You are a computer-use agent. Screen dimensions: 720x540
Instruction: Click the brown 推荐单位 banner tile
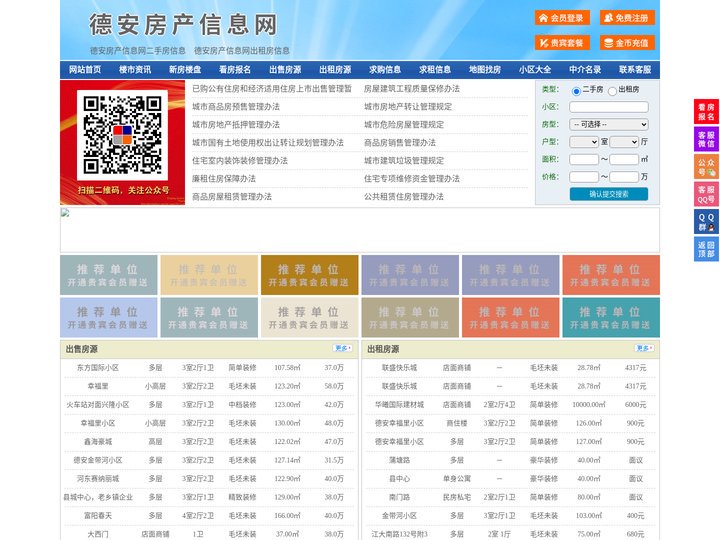[x=309, y=275]
